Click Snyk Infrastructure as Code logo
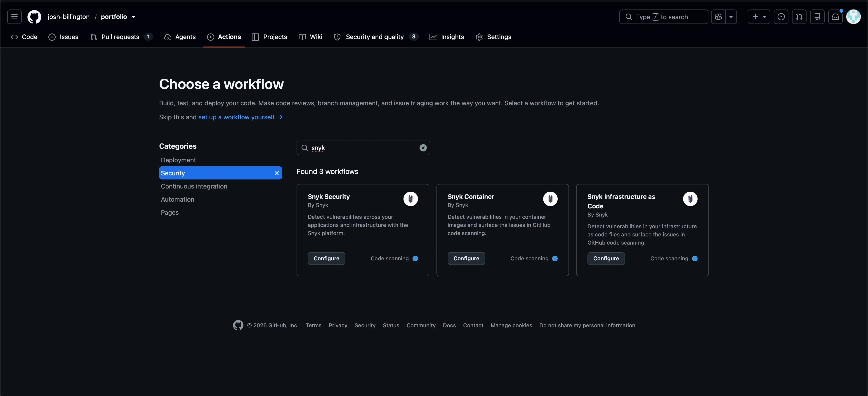This screenshot has height=396, width=868. pyautogui.click(x=690, y=198)
